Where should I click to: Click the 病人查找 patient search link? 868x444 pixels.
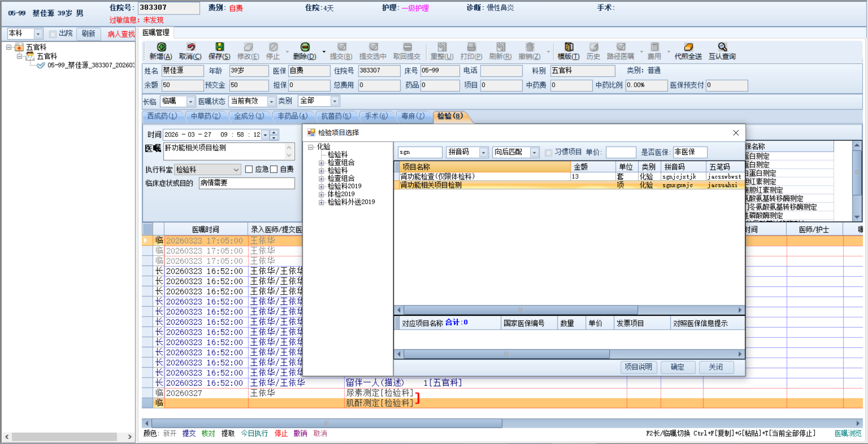(121, 34)
